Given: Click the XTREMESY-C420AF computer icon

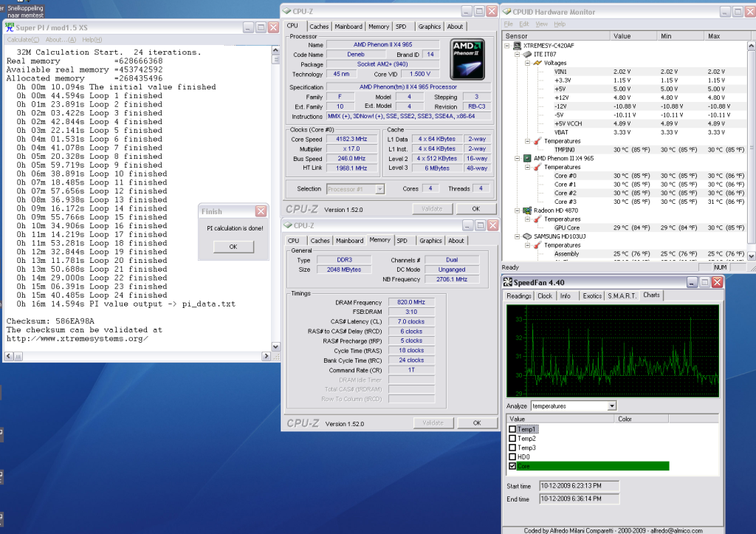Looking at the screenshot, I should coord(517,46).
